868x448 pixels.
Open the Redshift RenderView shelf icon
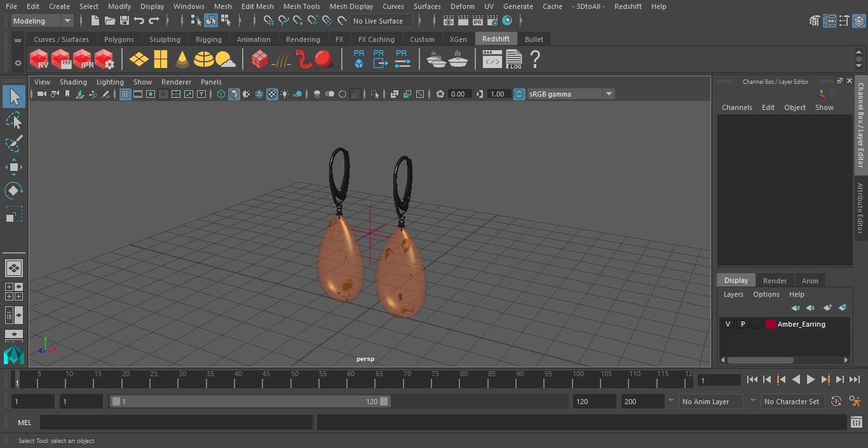coord(39,60)
